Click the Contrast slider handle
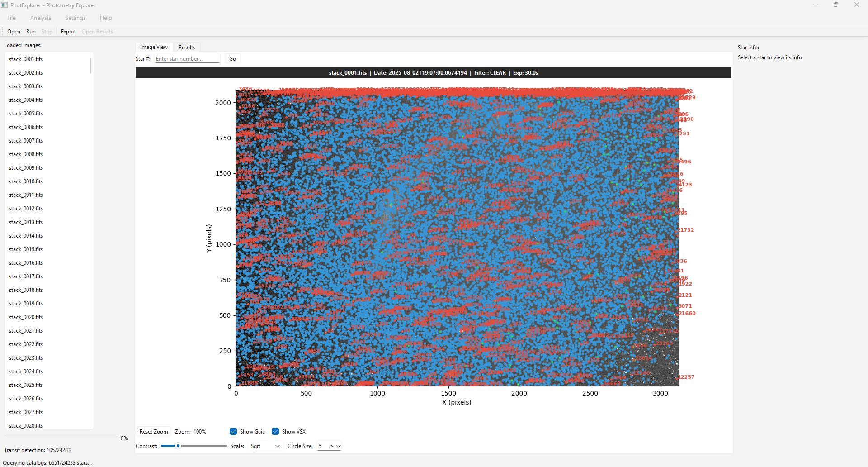 (178, 446)
